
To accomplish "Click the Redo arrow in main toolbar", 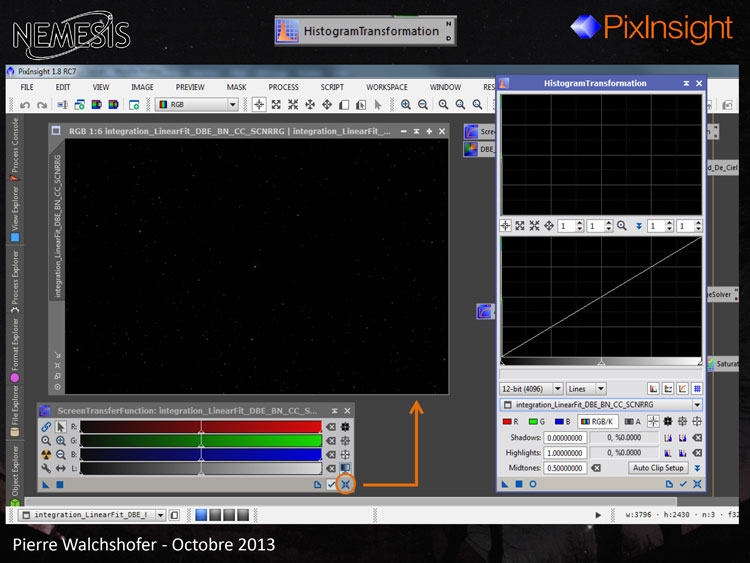I will pyautogui.click(x=42, y=105).
